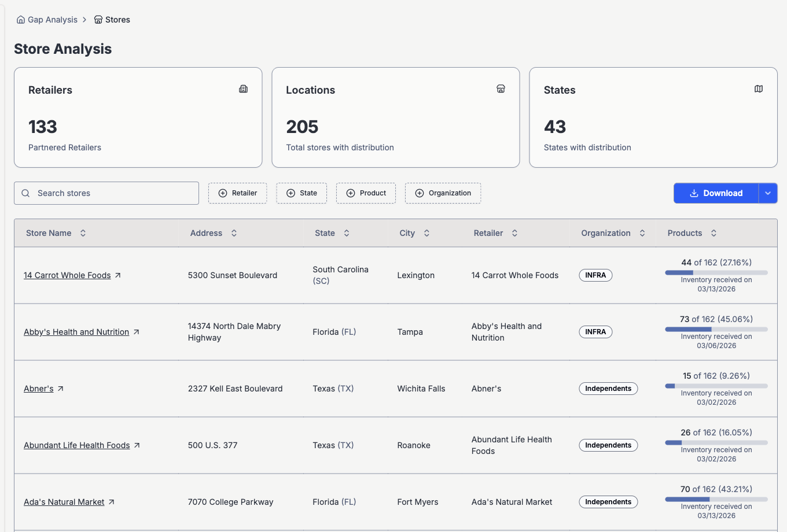Click the store icon beside Stores breadcrumb
Screen dimensions: 787x532
coord(98,20)
